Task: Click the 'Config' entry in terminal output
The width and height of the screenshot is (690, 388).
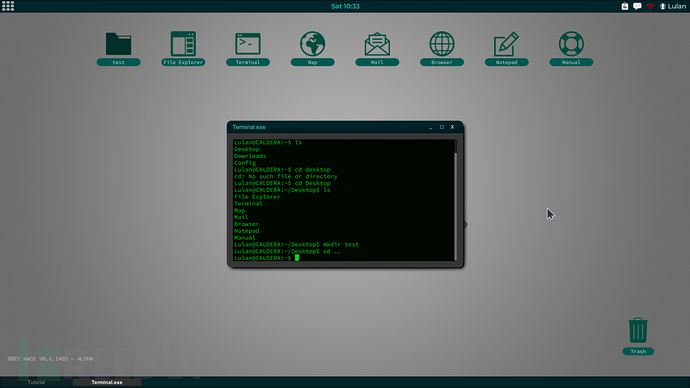Action: pyautogui.click(x=245, y=163)
